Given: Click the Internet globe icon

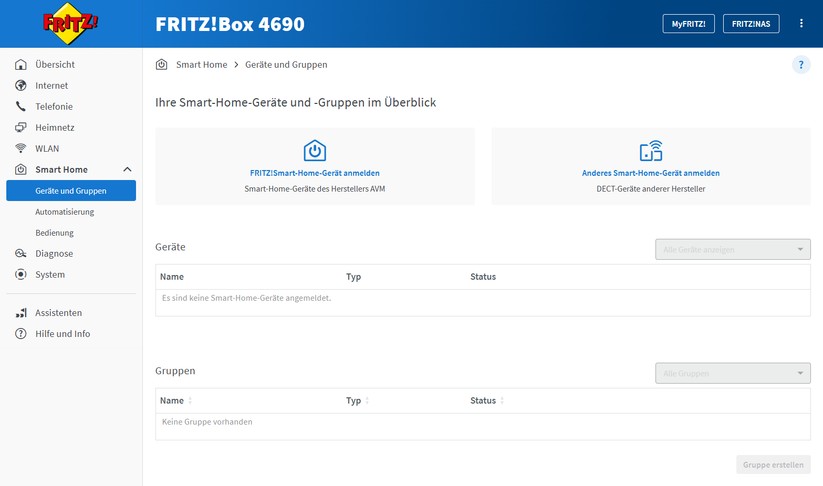Looking at the screenshot, I should coord(20,86).
